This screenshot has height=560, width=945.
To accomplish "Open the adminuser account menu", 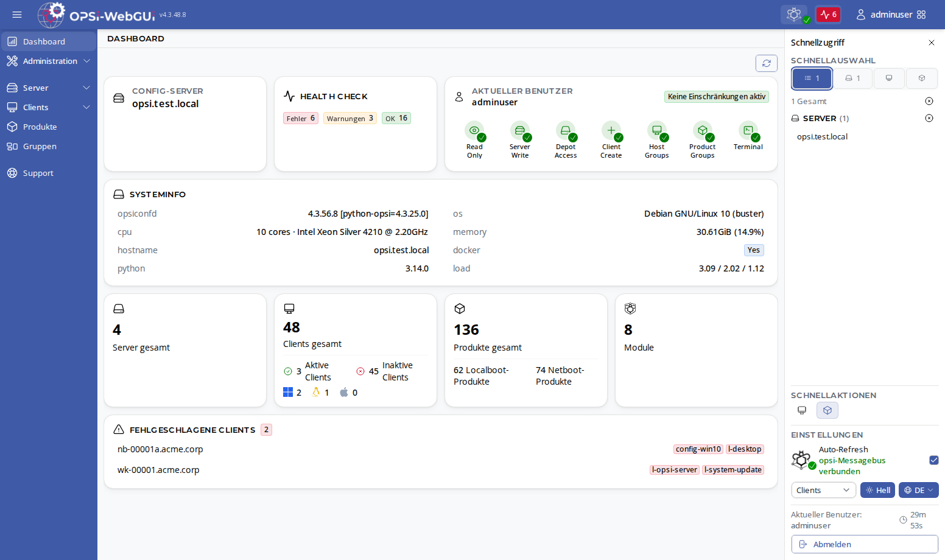I will click(x=891, y=15).
